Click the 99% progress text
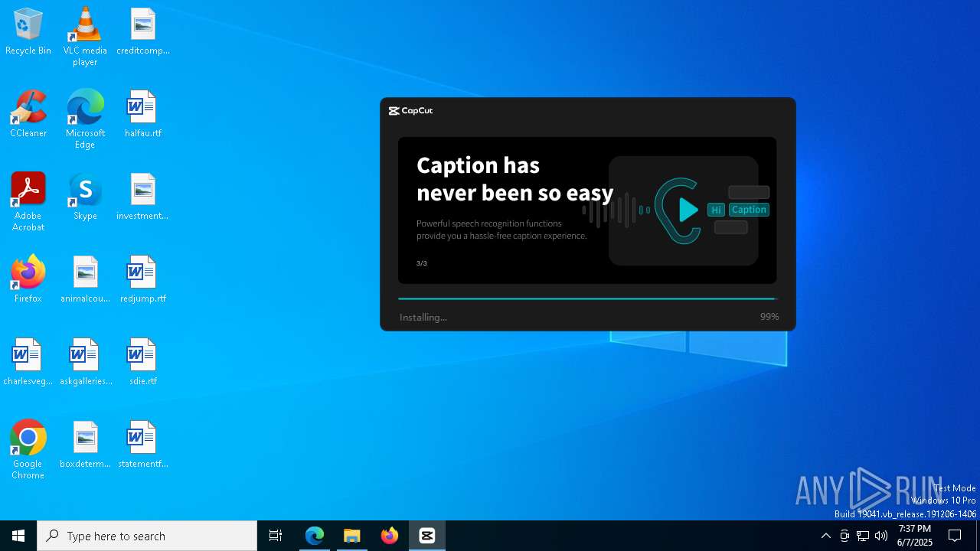The height and width of the screenshot is (551, 980). 769,317
